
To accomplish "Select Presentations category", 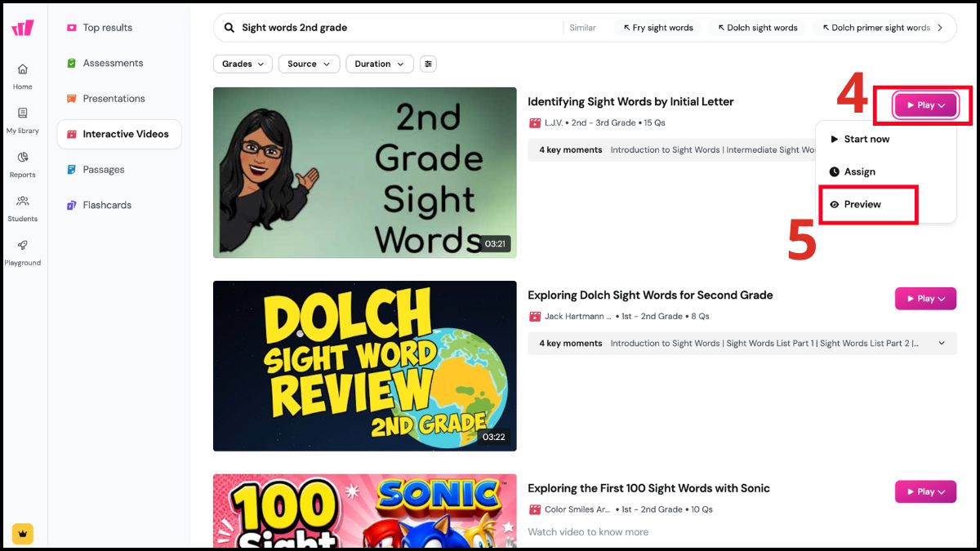I will coord(119,99).
